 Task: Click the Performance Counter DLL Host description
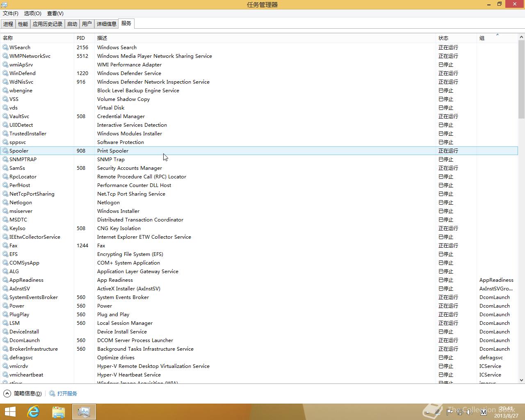coord(134,185)
